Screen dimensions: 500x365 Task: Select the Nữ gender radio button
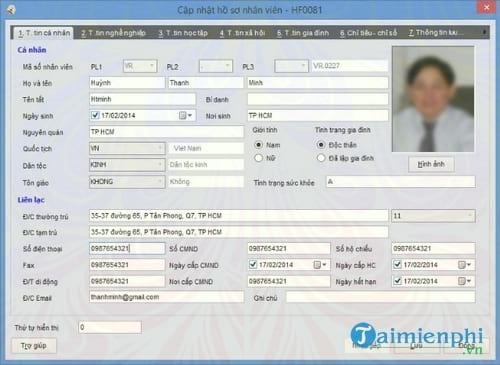tap(258, 158)
